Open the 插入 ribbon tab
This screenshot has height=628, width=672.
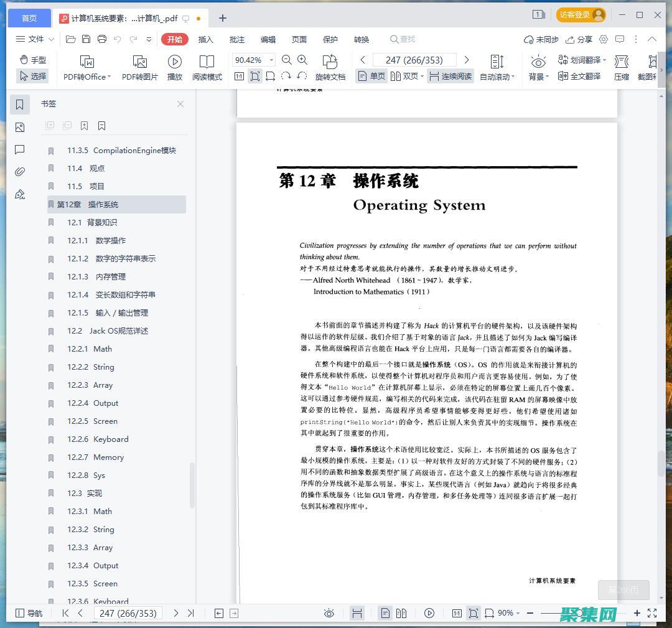point(206,39)
